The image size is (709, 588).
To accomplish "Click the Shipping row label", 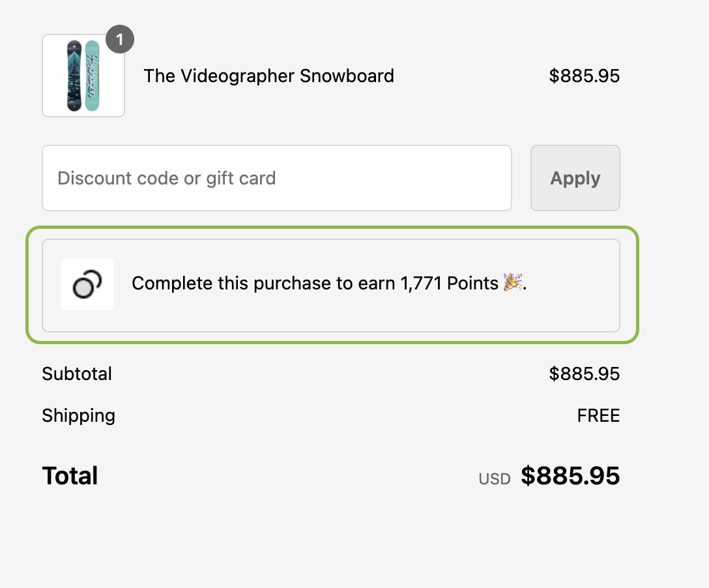I will (x=78, y=415).
